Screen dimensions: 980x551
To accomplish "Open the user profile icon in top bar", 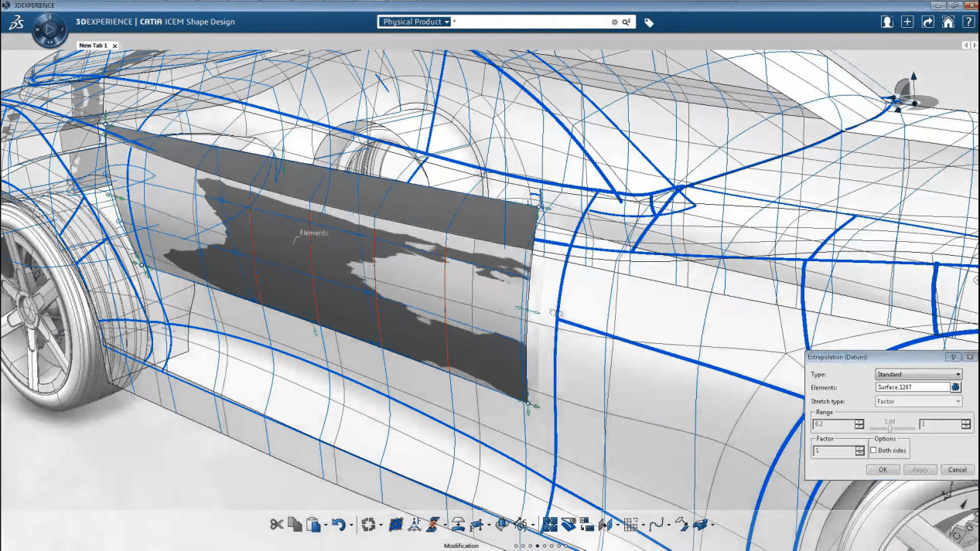I will (x=887, y=22).
